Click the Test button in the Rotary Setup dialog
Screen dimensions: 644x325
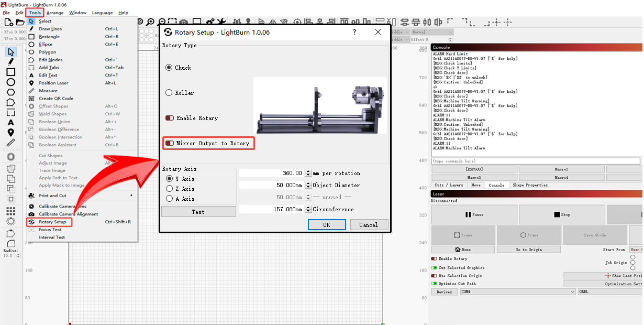pyautogui.click(x=198, y=212)
